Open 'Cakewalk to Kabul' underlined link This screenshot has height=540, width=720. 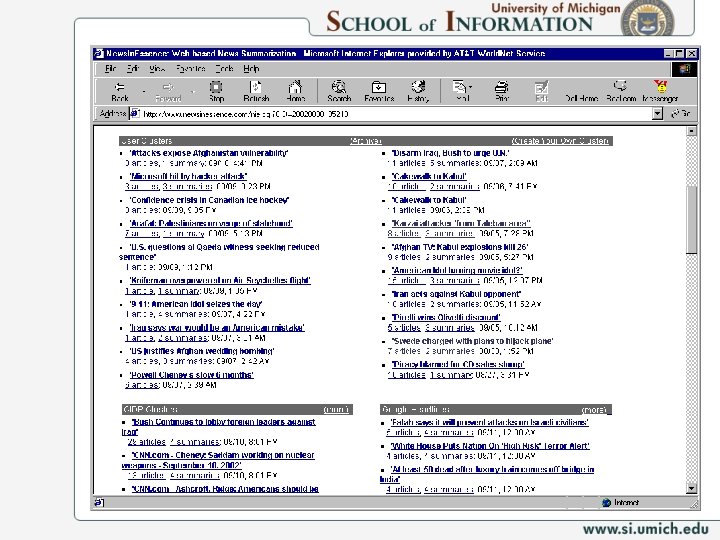click(x=428, y=176)
